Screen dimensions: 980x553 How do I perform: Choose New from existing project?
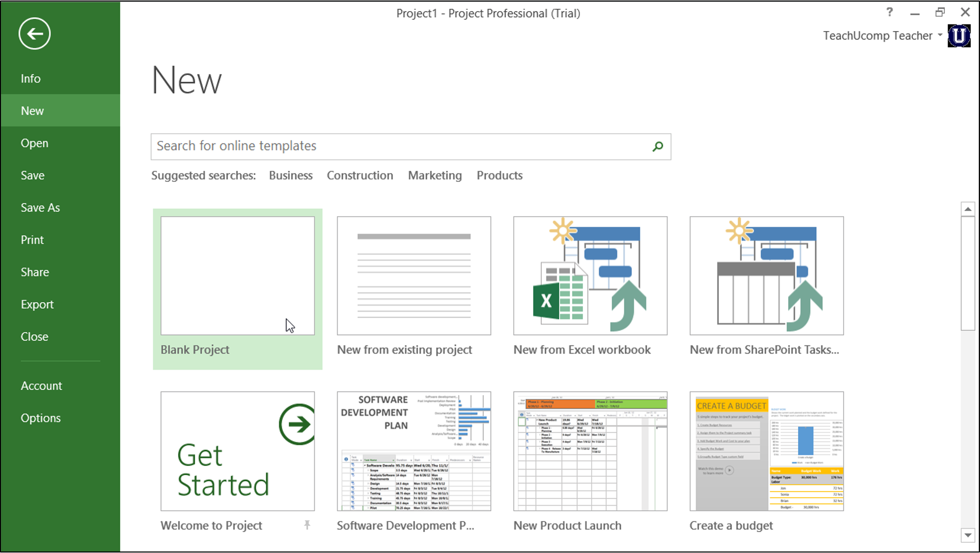click(x=413, y=275)
